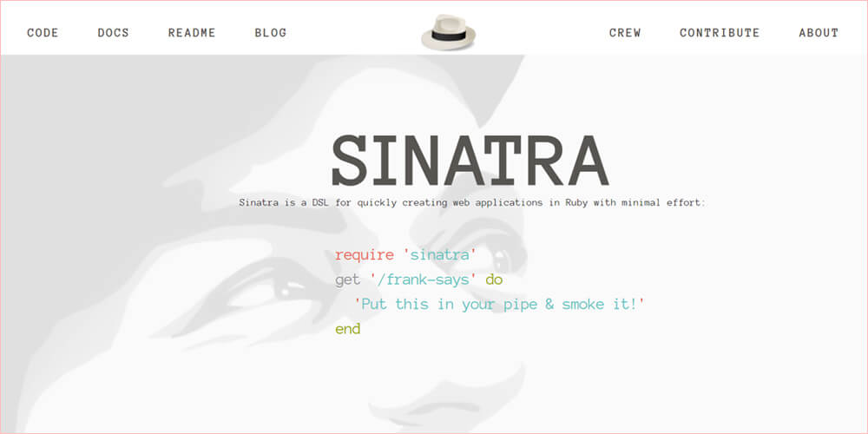Click the get '/frank-says' do line
Image resolution: width=868 pixels, height=434 pixels.
click(x=419, y=280)
